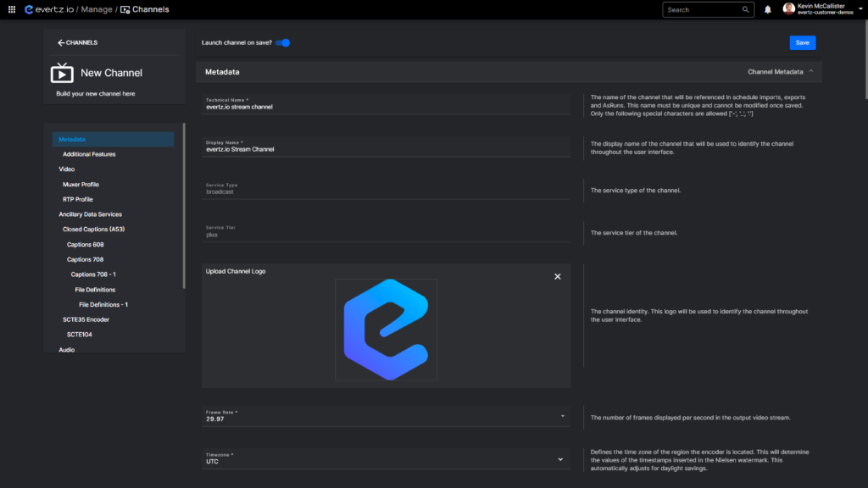The image size is (868, 488).
Task: Click the search magnifier icon
Action: [744, 9]
